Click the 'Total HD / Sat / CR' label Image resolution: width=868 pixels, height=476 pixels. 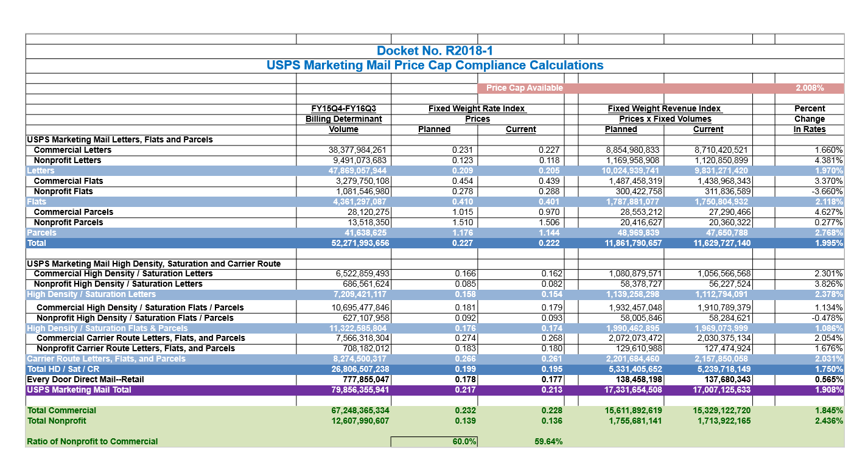pos(62,369)
